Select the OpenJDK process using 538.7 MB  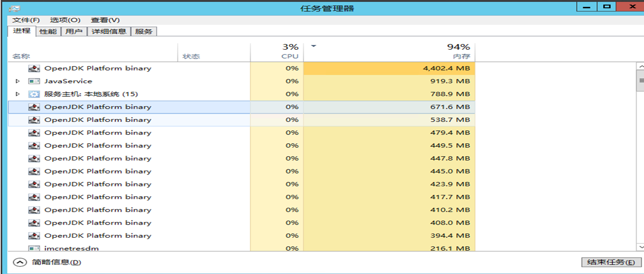click(x=98, y=120)
